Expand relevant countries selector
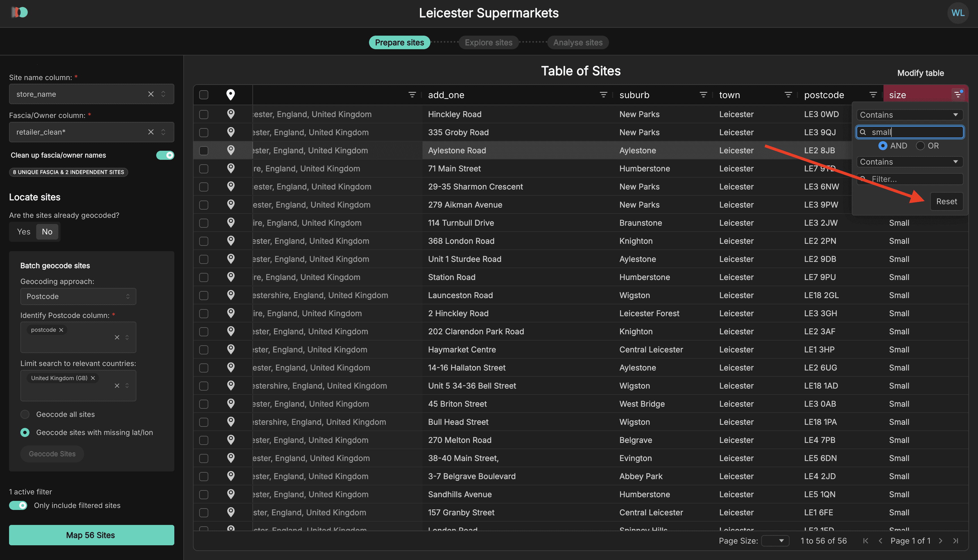Viewport: 978px width, 560px height. (x=127, y=385)
